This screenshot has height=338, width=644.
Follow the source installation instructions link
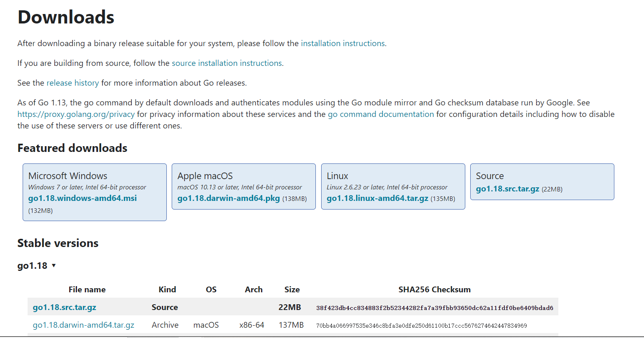[x=226, y=63]
